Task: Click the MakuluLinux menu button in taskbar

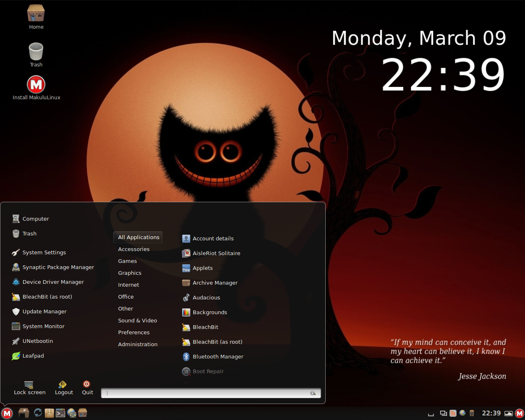Action: (7, 413)
